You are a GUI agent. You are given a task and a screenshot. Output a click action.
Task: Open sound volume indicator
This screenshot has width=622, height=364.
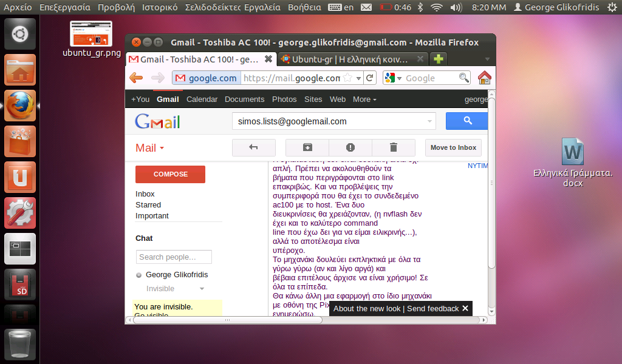(x=456, y=7)
